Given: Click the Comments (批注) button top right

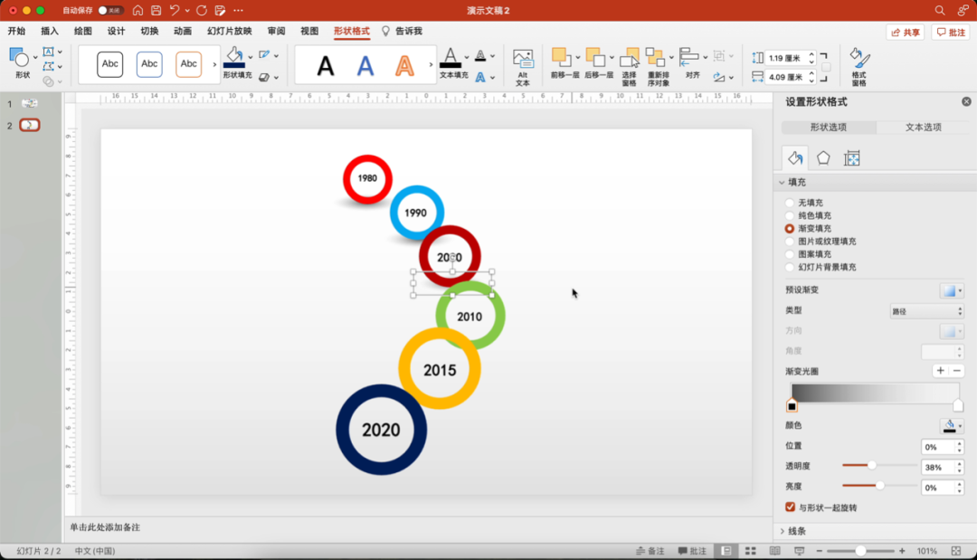Looking at the screenshot, I should click(952, 33).
